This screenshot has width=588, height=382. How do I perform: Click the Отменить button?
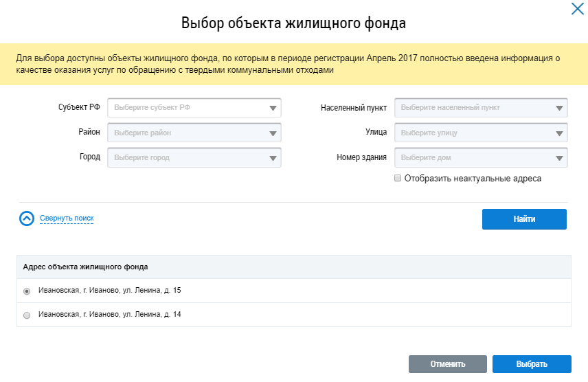pos(447,364)
